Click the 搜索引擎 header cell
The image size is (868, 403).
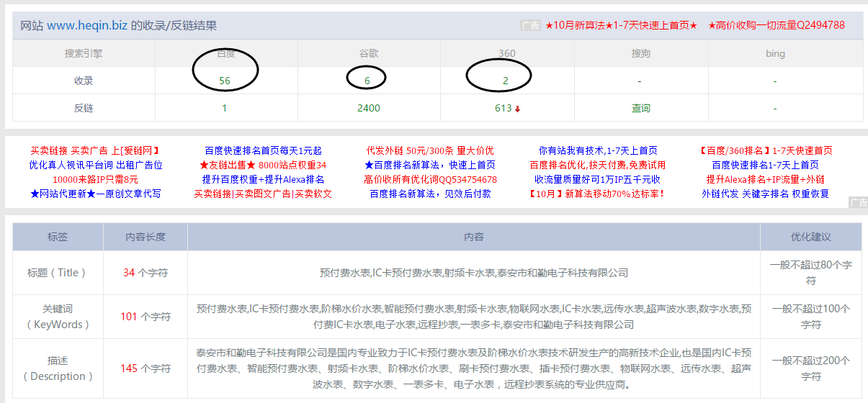(84, 53)
